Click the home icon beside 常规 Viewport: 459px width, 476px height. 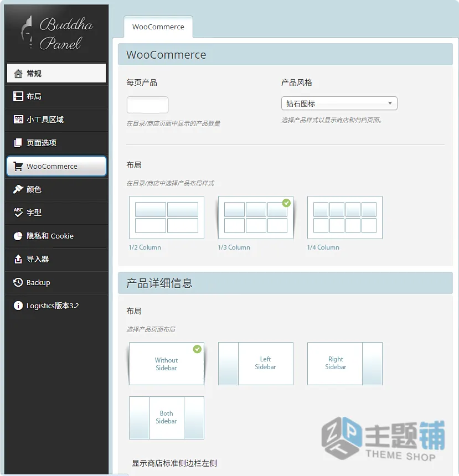coord(18,74)
